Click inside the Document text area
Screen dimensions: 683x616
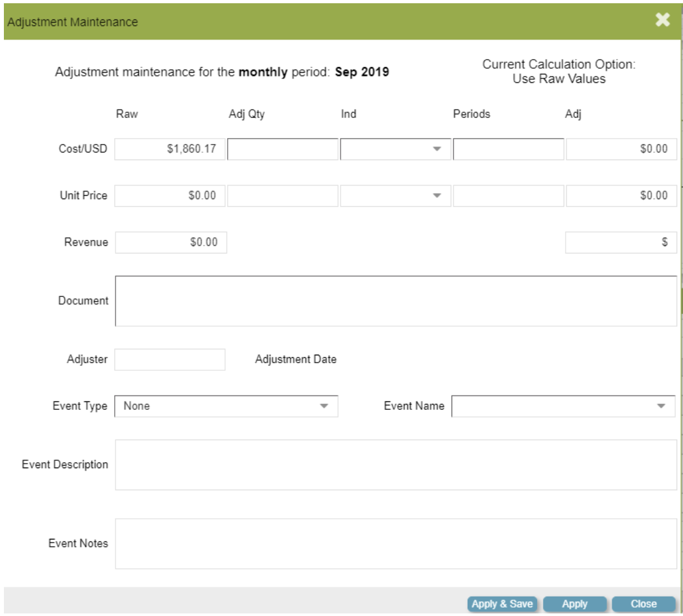[x=396, y=300]
